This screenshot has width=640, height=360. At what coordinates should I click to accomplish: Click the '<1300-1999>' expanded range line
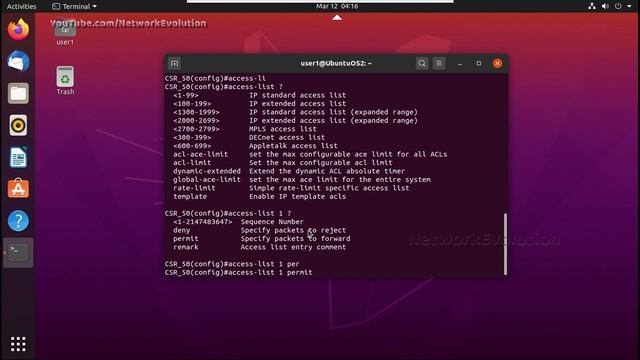[296, 112]
